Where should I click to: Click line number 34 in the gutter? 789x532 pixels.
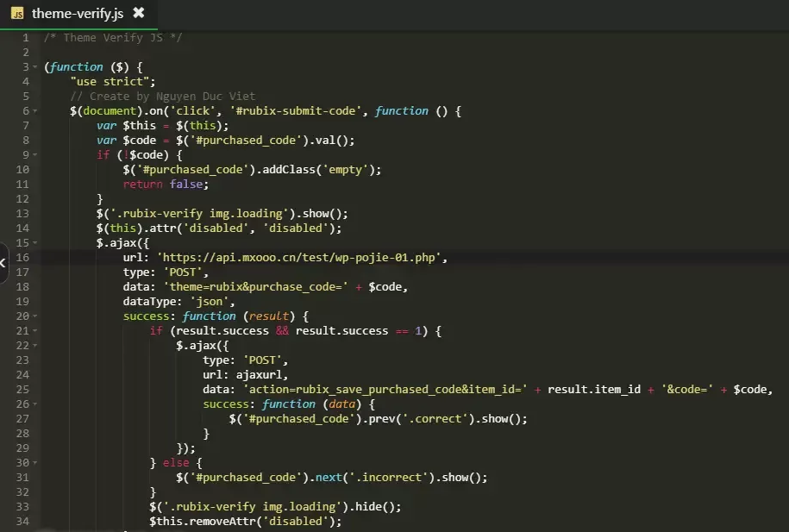coord(22,522)
